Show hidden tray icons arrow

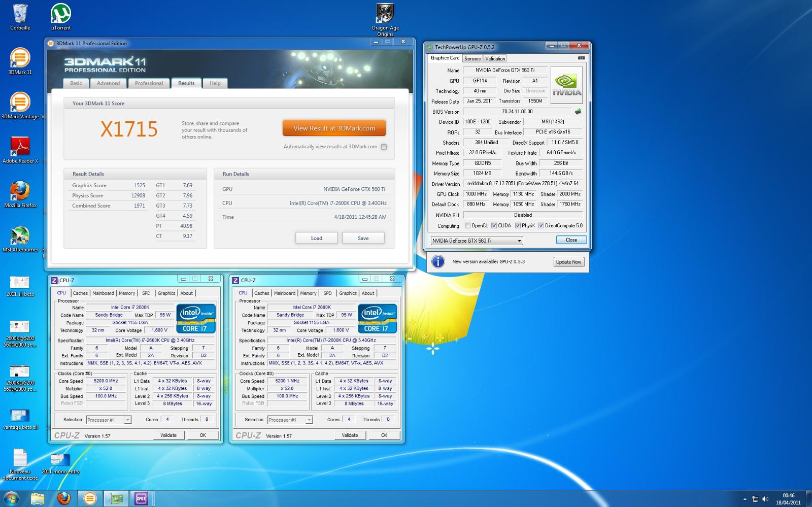tap(745, 499)
